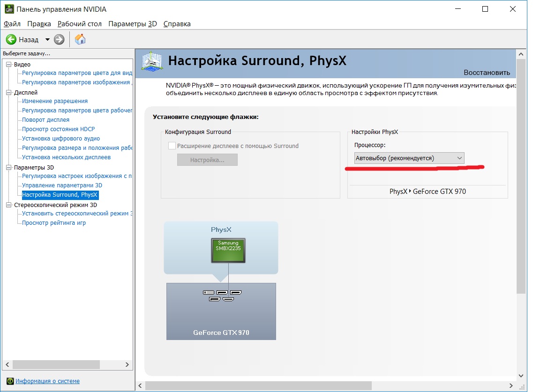Open the Back history dropdown arrow

coord(47,40)
